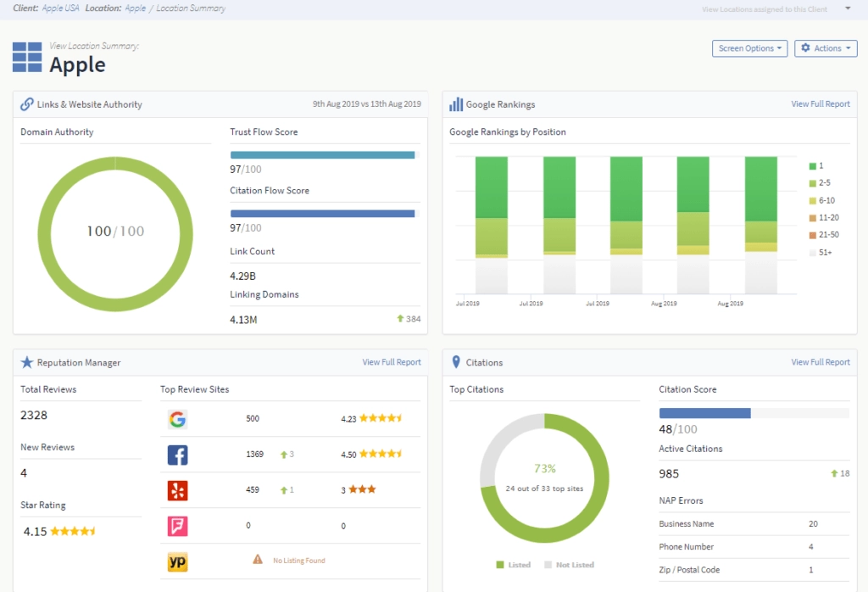The height and width of the screenshot is (592, 868).
Task: Click the Foursquare review site icon
Action: click(x=177, y=526)
